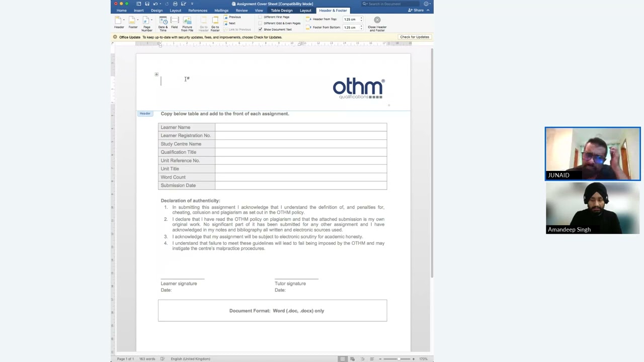
Task: Jump to the Previous header
Action: pos(232,17)
